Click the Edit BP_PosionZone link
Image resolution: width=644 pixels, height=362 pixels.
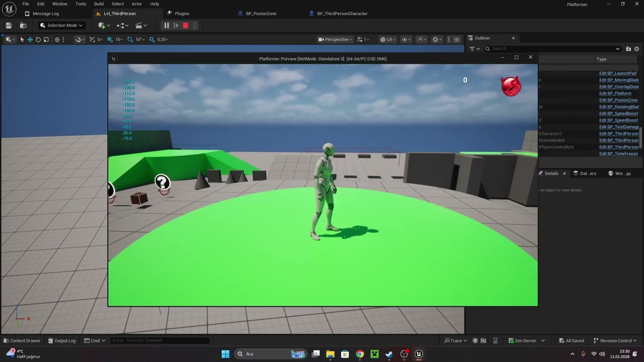click(618, 100)
